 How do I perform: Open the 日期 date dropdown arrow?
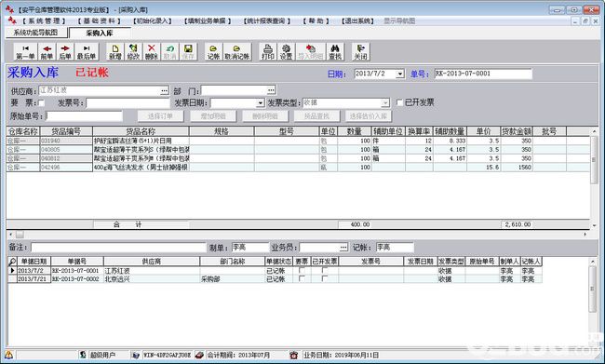(400, 74)
